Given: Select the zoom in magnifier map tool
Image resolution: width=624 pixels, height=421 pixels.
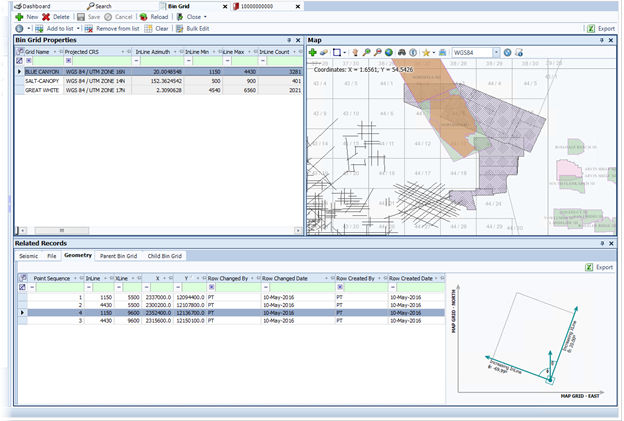Looking at the screenshot, I should click(x=366, y=53).
